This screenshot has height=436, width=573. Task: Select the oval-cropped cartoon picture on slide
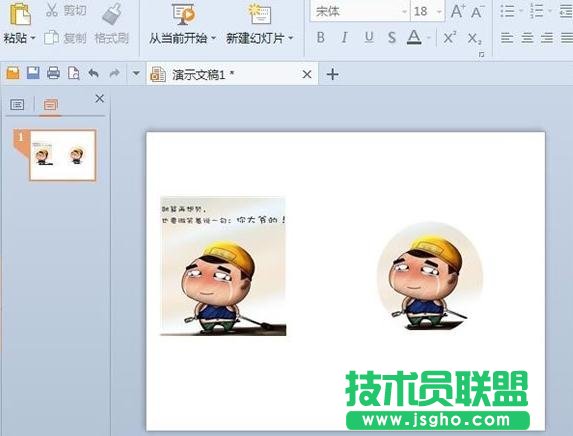pos(430,276)
